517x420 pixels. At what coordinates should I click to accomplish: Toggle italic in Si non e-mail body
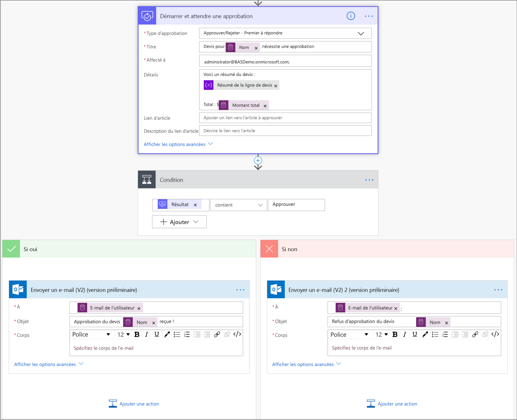[404, 334]
